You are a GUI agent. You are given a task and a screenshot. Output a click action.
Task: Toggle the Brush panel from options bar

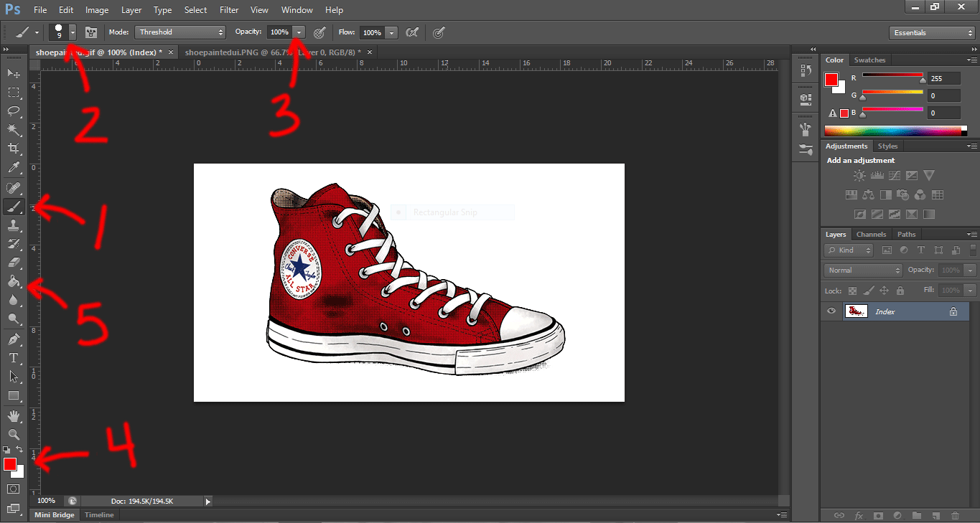[91, 32]
